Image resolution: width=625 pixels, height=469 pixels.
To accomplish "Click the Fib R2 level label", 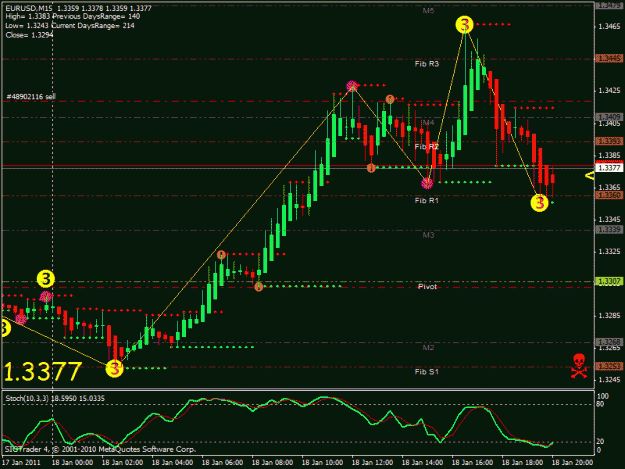I will pyautogui.click(x=426, y=147).
